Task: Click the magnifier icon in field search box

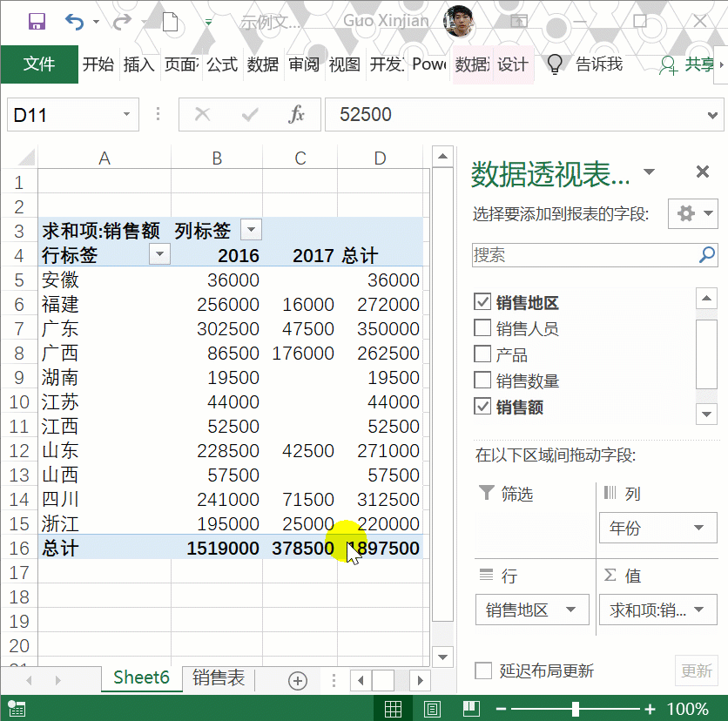Action: pos(706,255)
